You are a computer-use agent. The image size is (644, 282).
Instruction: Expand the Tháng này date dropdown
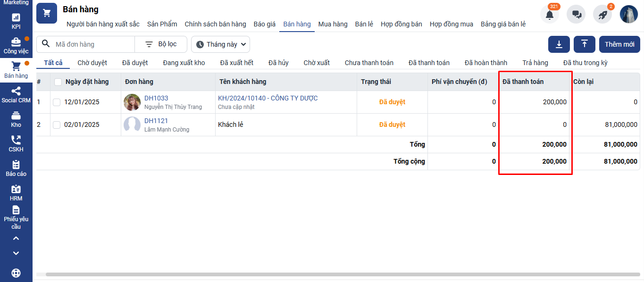221,44
